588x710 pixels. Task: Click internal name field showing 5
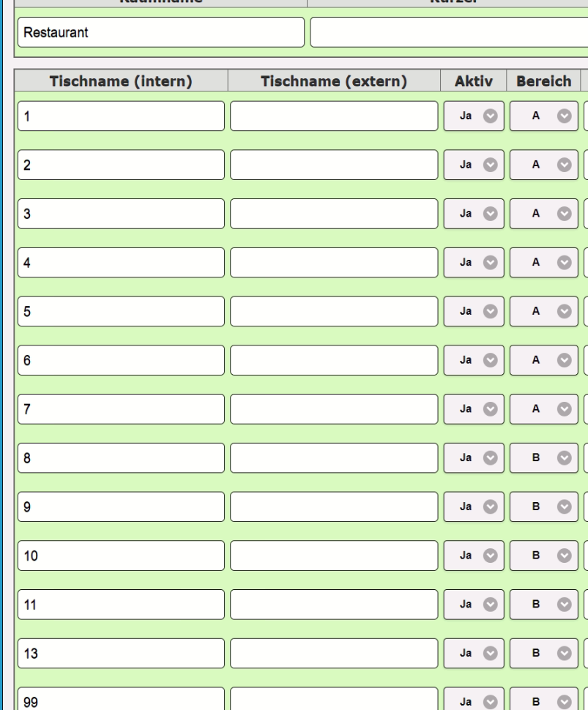click(x=121, y=311)
